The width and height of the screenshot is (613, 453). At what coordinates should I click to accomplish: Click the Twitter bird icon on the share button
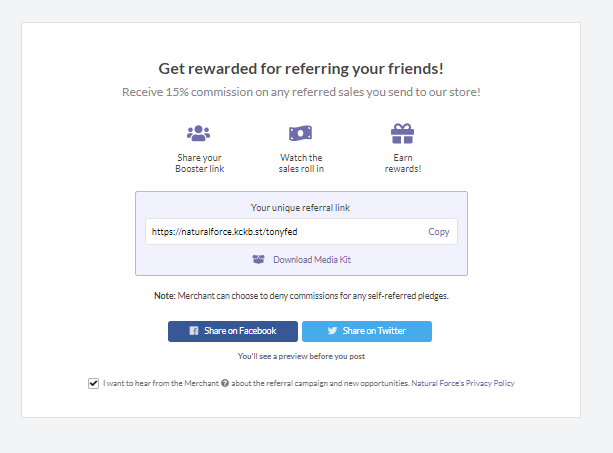pos(332,331)
